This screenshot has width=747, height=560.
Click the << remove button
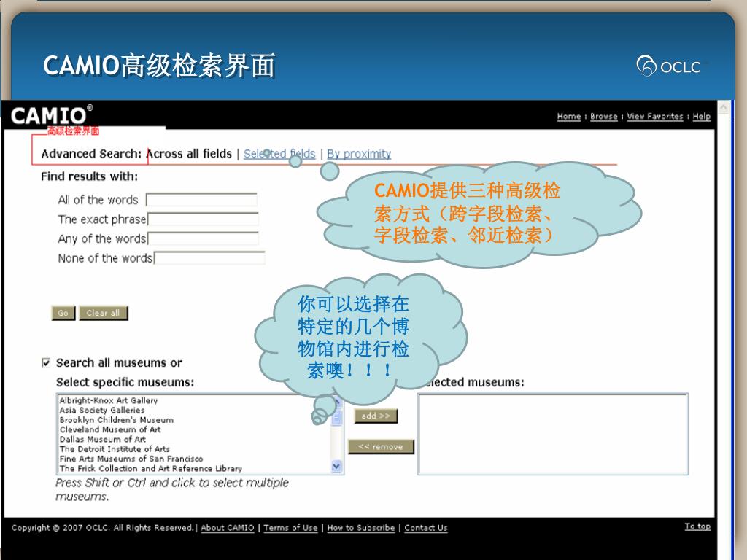pyautogui.click(x=381, y=447)
